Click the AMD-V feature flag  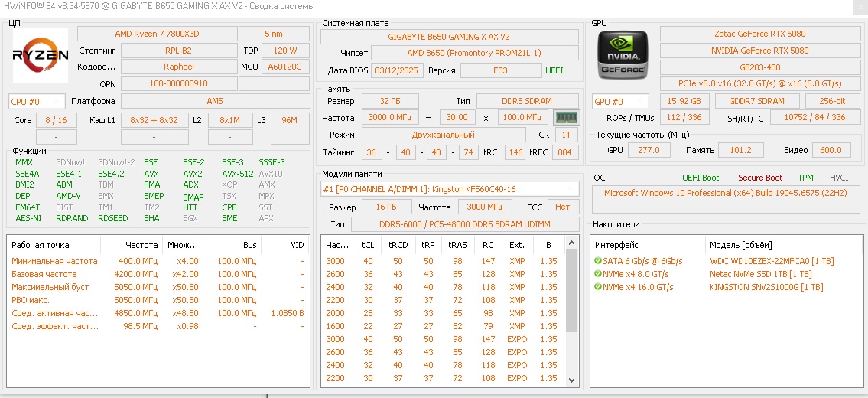[x=68, y=196]
